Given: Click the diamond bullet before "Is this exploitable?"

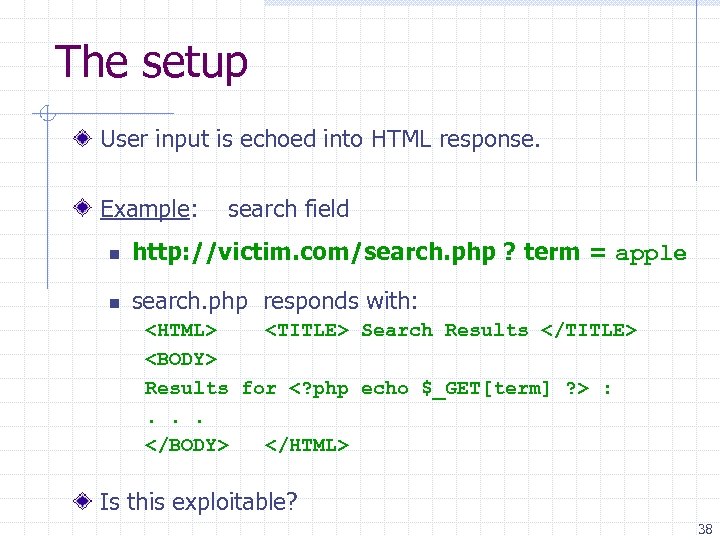Looking at the screenshot, I should (x=82, y=501).
